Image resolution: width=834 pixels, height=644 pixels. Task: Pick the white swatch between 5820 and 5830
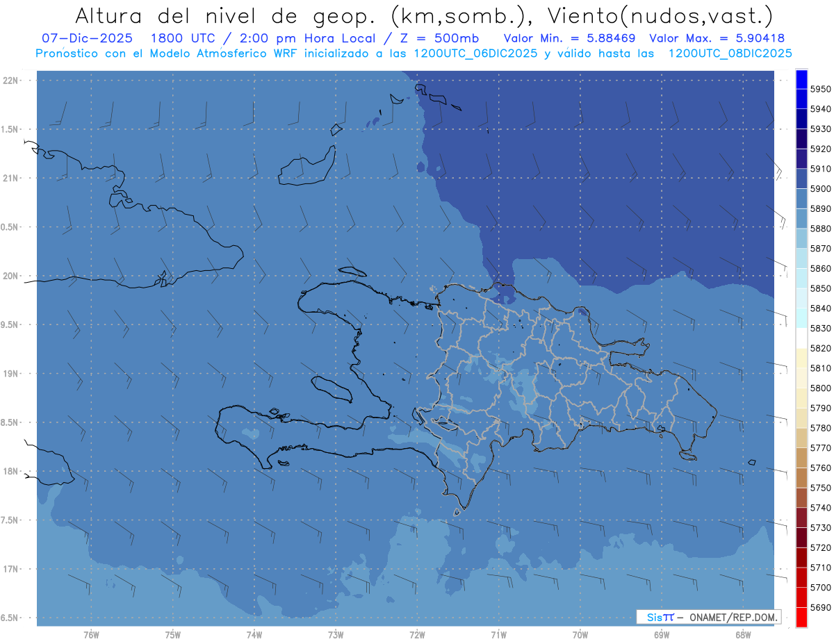click(x=801, y=338)
